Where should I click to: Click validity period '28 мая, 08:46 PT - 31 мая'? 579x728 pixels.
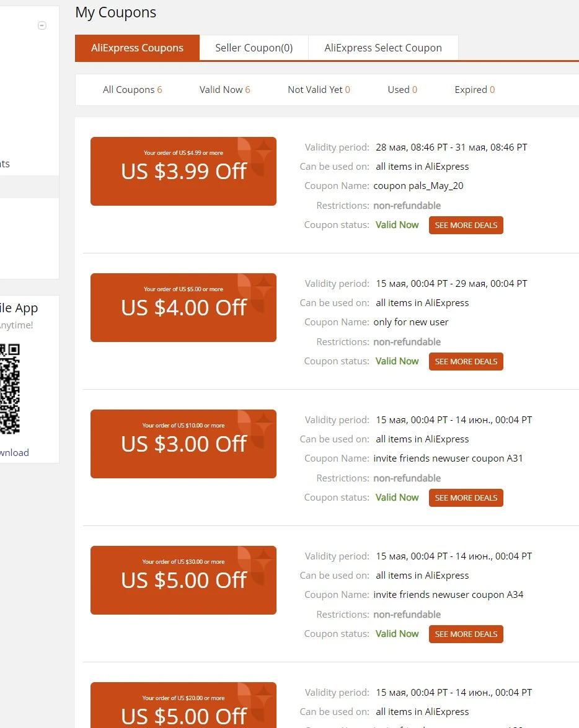pos(452,147)
